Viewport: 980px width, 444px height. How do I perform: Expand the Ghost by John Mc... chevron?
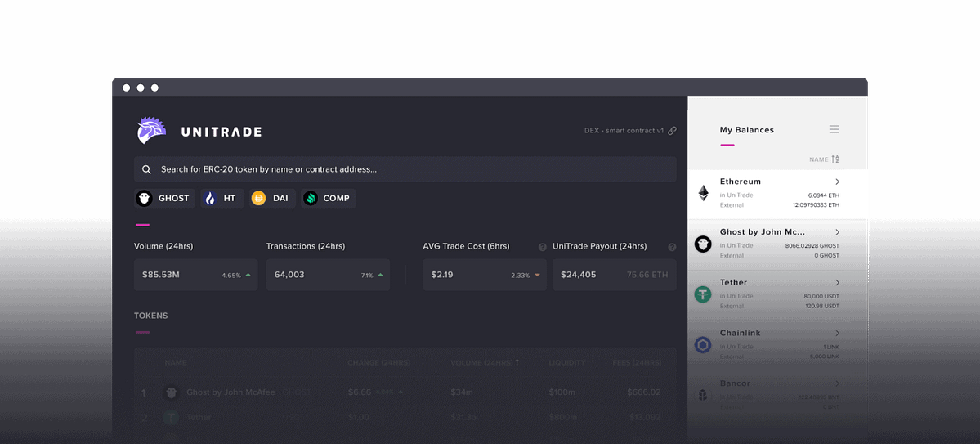tap(838, 232)
